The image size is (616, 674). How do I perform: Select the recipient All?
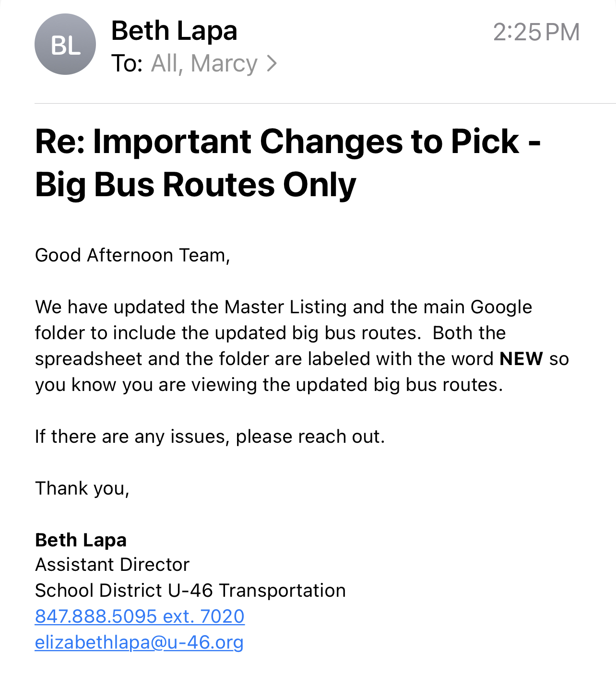(165, 63)
